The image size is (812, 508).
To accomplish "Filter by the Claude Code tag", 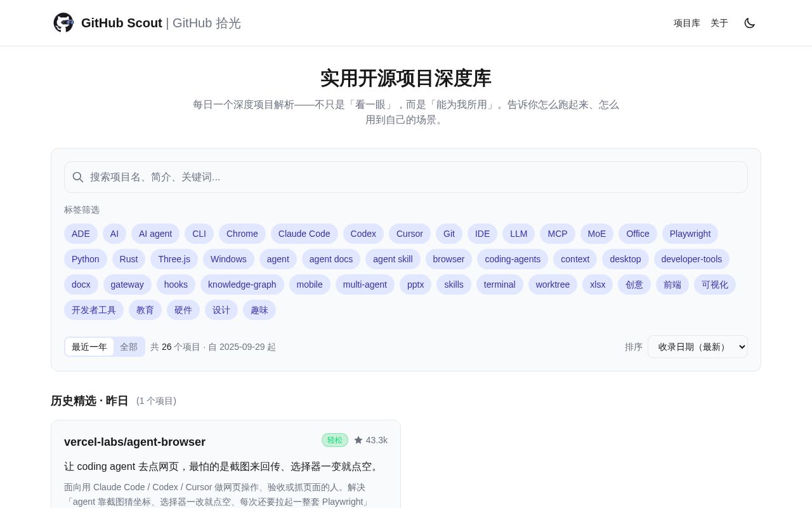I will tap(304, 234).
